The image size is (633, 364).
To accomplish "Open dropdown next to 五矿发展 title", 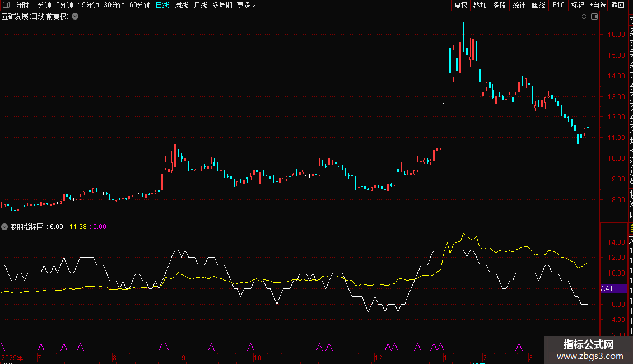I will click(x=75, y=17).
